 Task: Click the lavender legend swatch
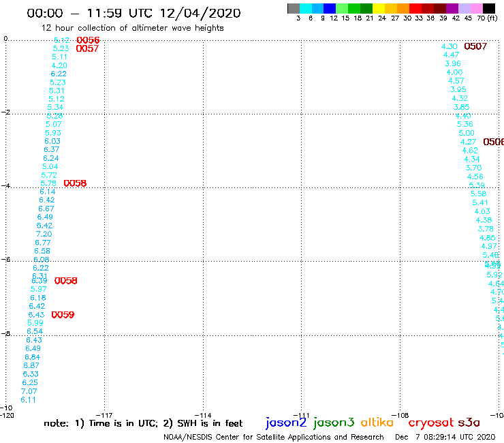click(464, 8)
